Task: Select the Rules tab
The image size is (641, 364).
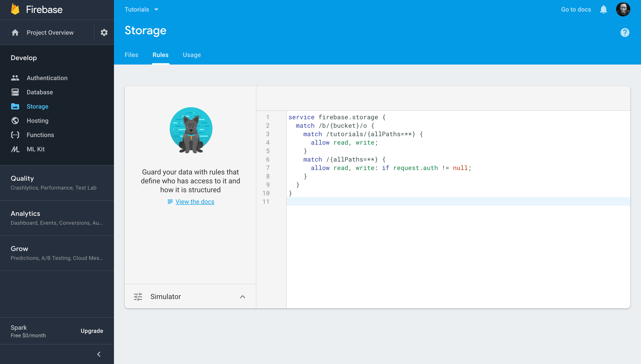Action: (x=160, y=55)
